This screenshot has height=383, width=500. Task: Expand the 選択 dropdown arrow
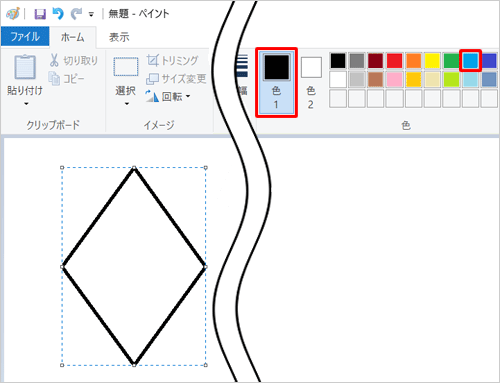(127, 104)
